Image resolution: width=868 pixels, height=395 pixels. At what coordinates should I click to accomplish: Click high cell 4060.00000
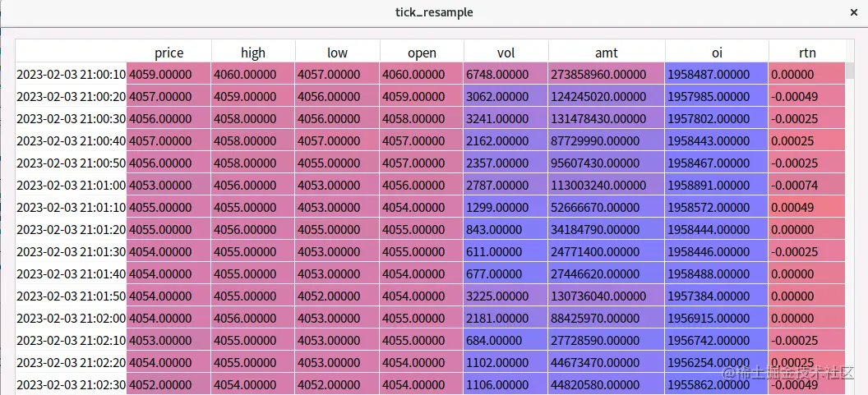253,74
